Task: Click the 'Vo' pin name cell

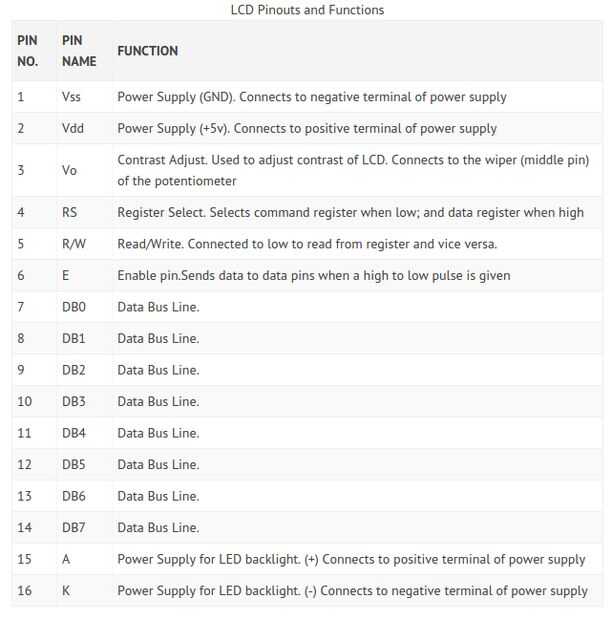Action: coord(69,170)
